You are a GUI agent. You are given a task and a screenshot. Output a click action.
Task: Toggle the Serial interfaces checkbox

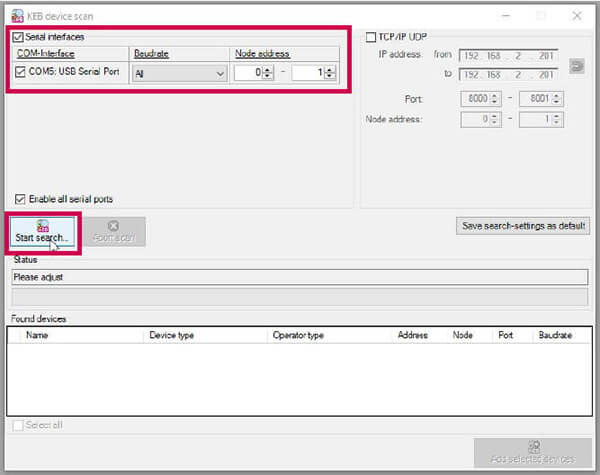click(x=18, y=37)
